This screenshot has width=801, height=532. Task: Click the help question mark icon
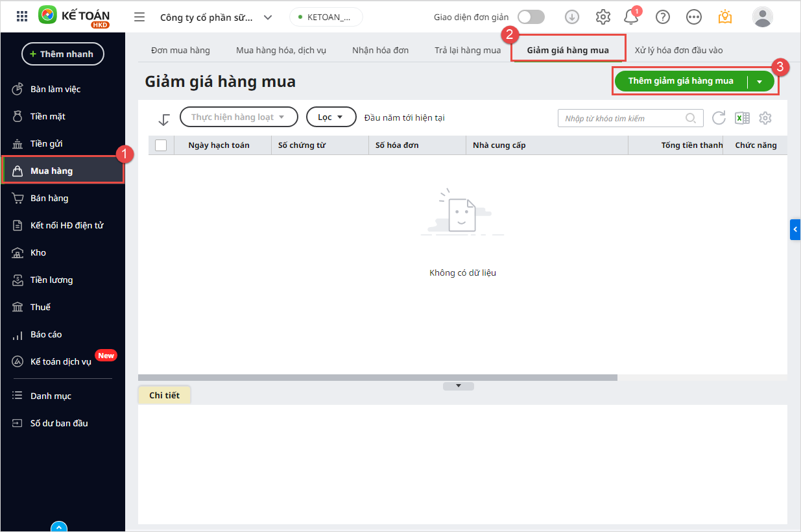pyautogui.click(x=662, y=18)
